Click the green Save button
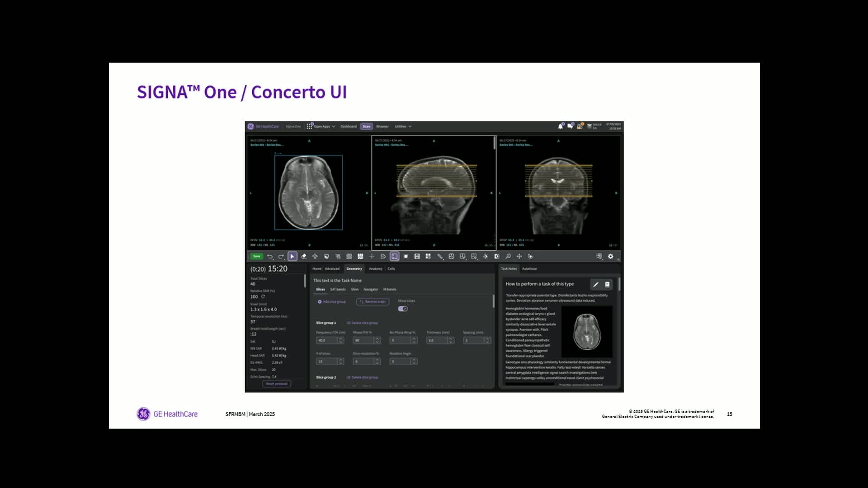This screenshot has height=488, width=868. click(257, 257)
